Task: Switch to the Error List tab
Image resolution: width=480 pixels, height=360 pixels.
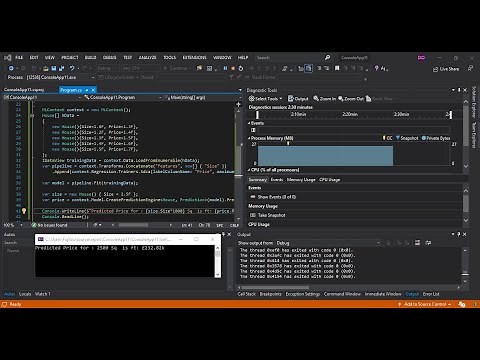Action: point(431,294)
